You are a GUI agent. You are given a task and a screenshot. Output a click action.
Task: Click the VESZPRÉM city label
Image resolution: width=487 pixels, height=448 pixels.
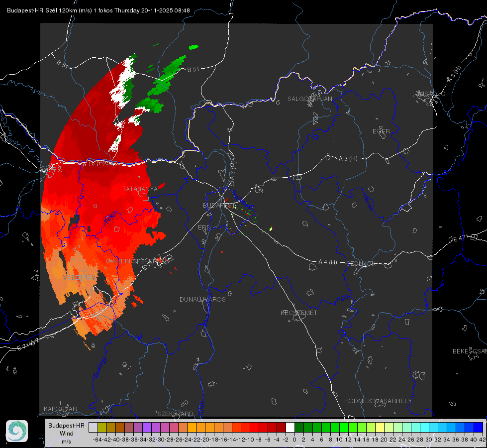(80, 277)
